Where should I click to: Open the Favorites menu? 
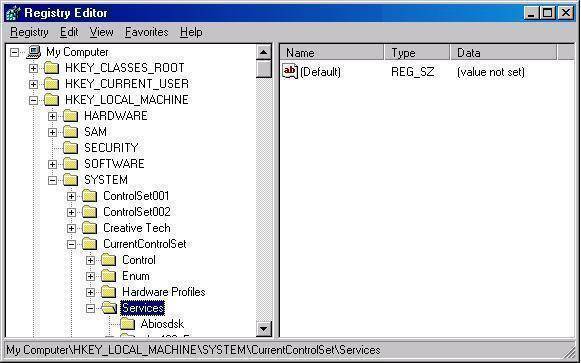[147, 32]
